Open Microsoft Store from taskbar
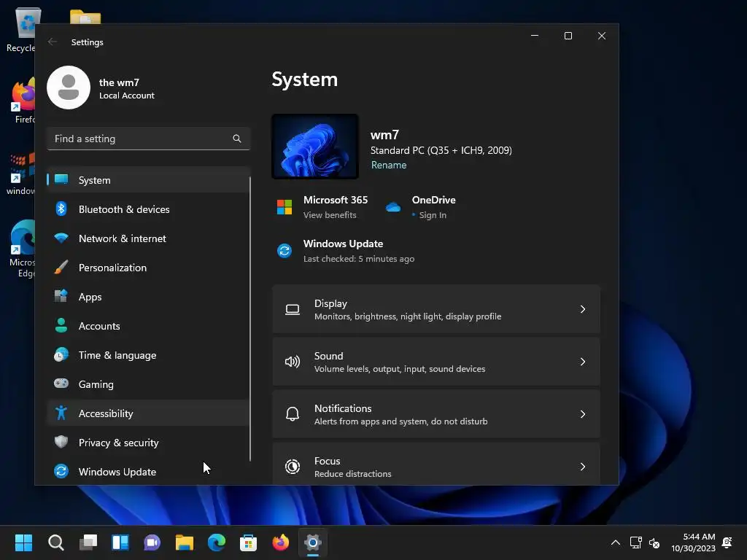This screenshot has width=747, height=560. [248, 542]
